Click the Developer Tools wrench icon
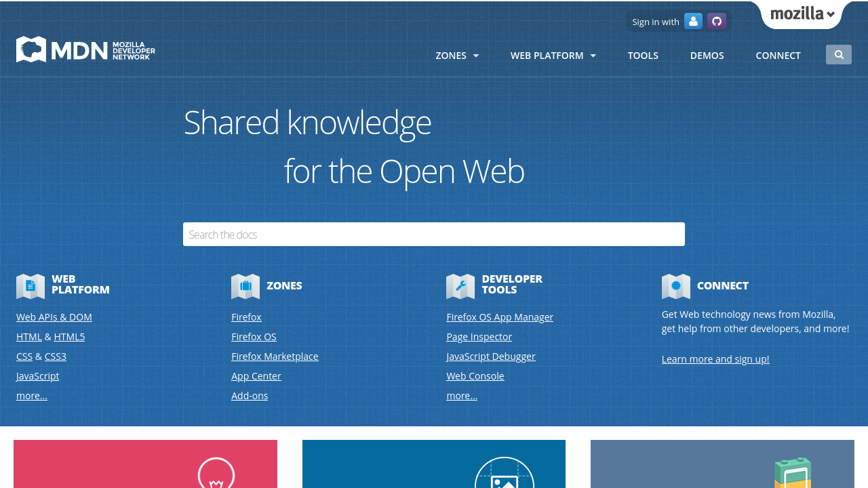The image size is (868, 488). pyautogui.click(x=460, y=286)
